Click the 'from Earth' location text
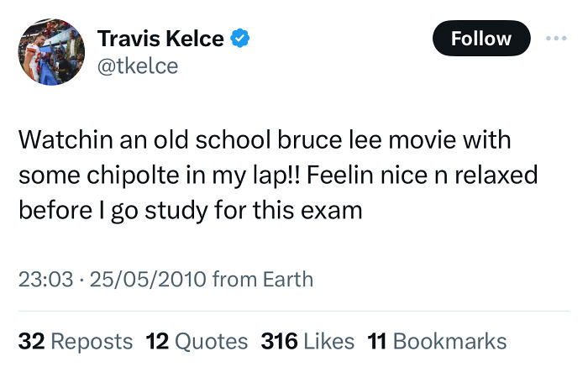Viewport: 588px width, 367px height. point(263,279)
